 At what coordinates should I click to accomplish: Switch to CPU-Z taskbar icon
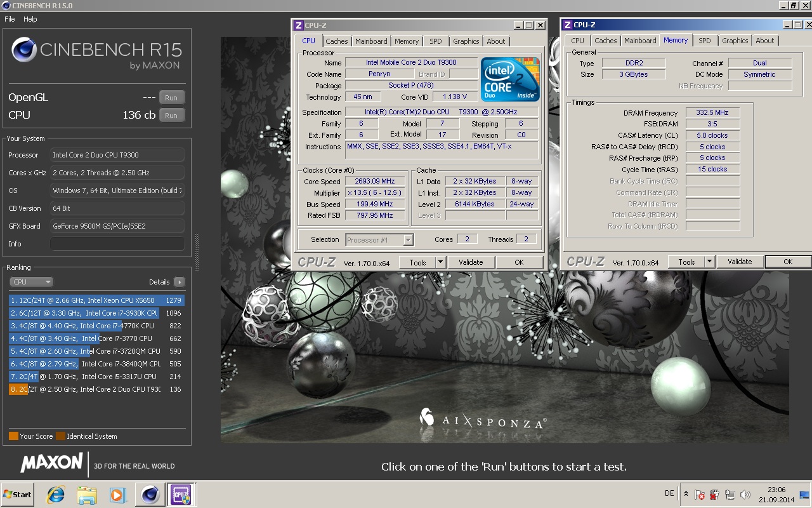[181, 495]
